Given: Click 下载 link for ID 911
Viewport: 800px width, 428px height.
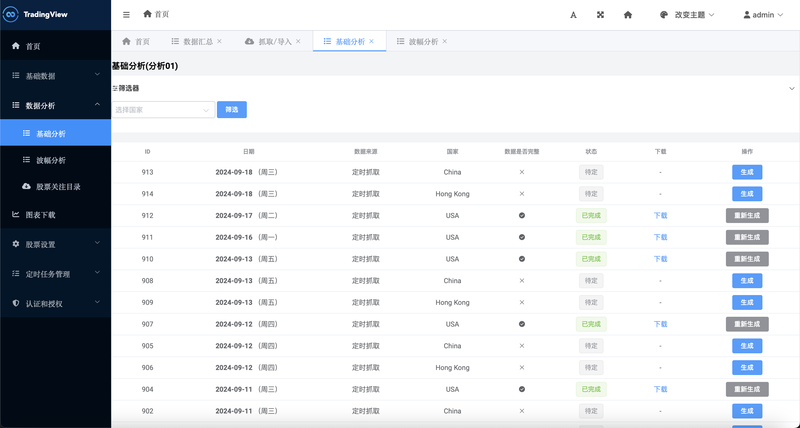Looking at the screenshot, I should (x=660, y=237).
